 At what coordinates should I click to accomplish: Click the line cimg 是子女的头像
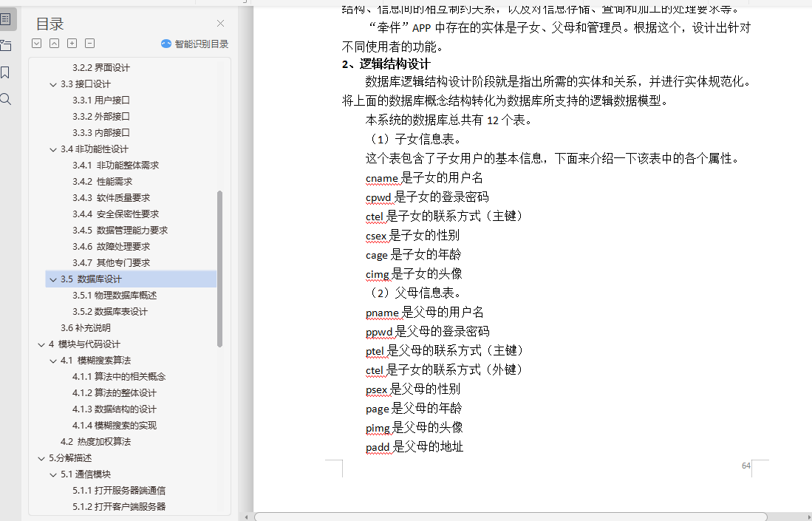(x=414, y=274)
